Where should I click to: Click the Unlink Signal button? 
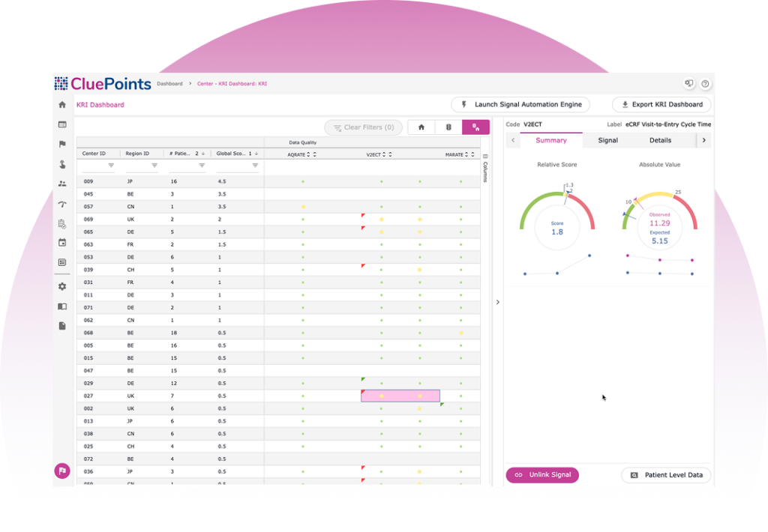542,475
